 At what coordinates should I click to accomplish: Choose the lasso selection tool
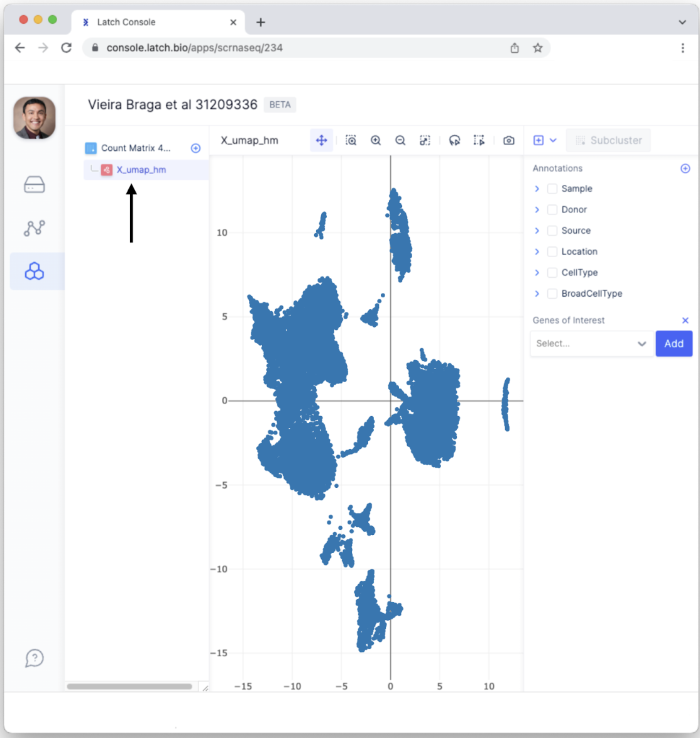coord(454,140)
